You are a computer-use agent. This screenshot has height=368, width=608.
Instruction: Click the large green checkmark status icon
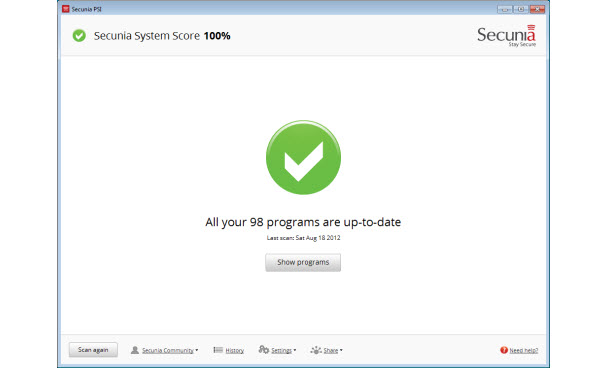pos(303,157)
